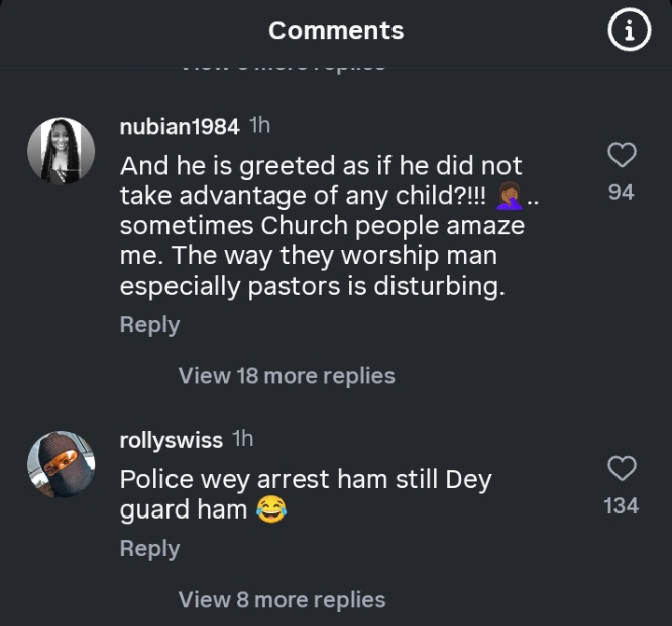Reply to nubian1984's comment
The height and width of the screenshot is (626, 672).
[x=149, y=325]
